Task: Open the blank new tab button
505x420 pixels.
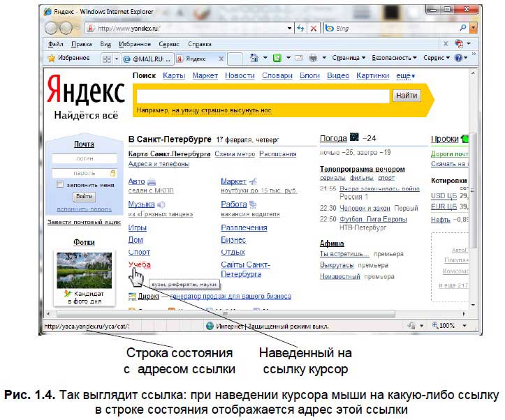Action: point(235,59)
